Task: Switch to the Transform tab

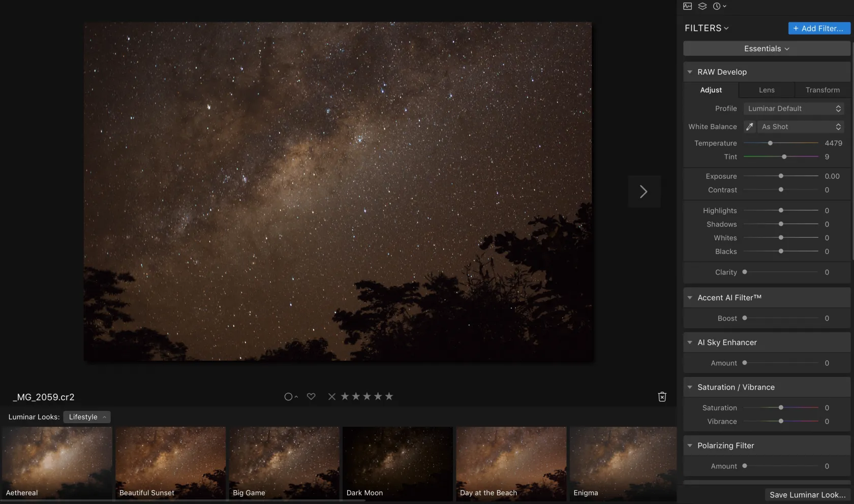Action: click(822, 90)
